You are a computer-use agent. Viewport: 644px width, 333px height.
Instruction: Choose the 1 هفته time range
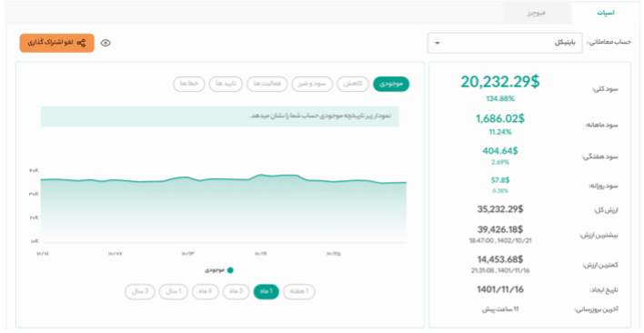coord(299,291)
